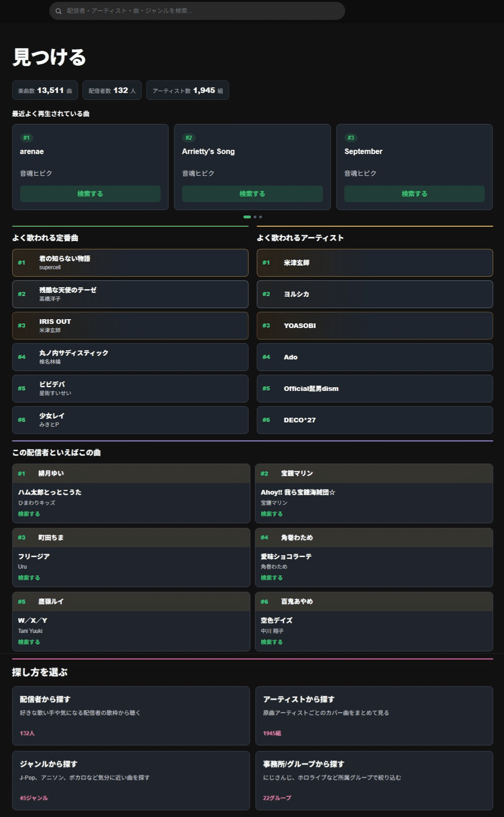Click the Tani Yuuki artist text
Screen dimensions: 504x817
[30, 631]
